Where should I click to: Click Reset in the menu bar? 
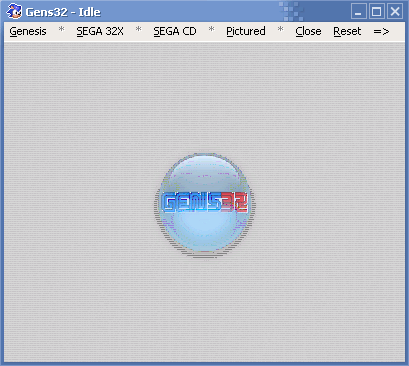click(347, 31)
